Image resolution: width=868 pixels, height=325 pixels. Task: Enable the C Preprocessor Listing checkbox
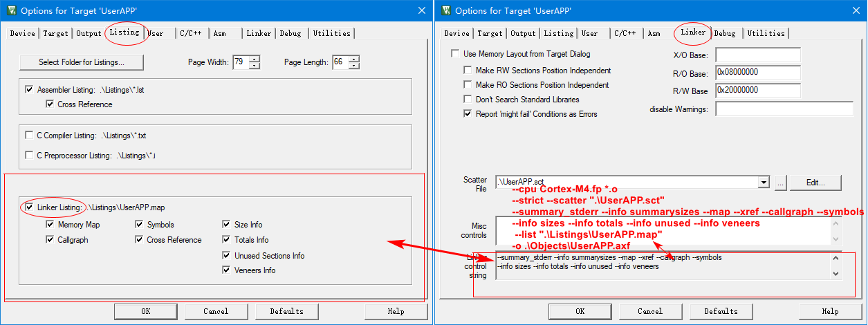coord(29,156)
